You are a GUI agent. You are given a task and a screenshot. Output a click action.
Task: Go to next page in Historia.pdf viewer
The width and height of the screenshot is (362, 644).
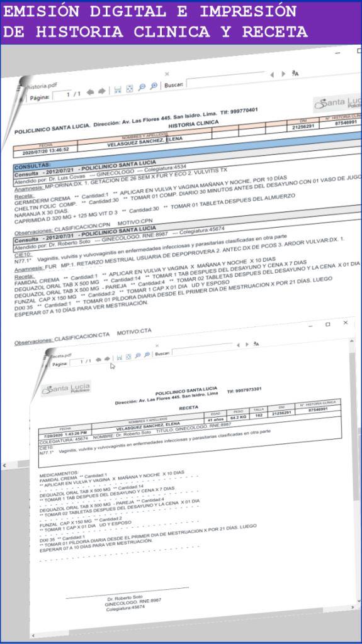101,91
